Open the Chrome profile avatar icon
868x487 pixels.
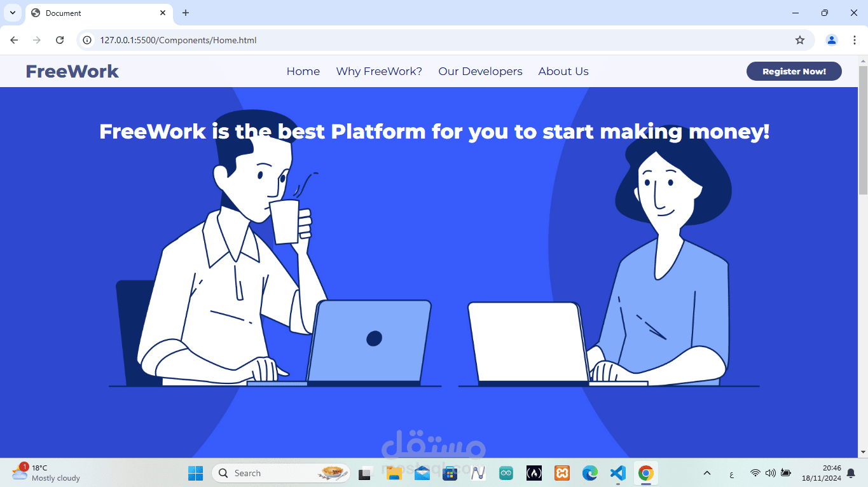(832, 40)
